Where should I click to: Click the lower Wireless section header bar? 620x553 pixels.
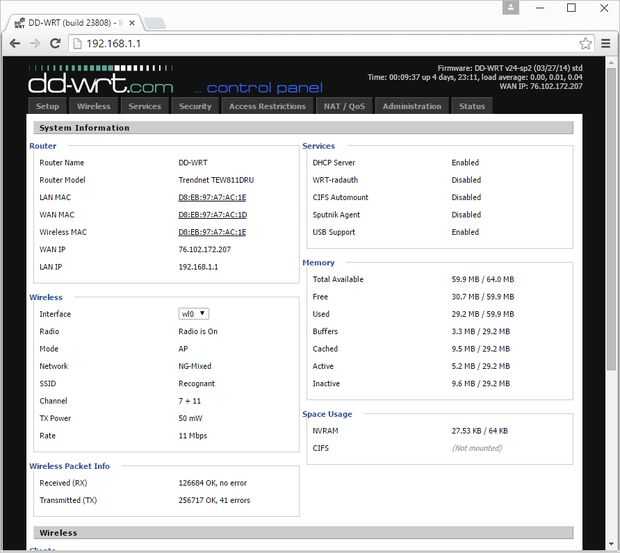(x=303, y=532)
